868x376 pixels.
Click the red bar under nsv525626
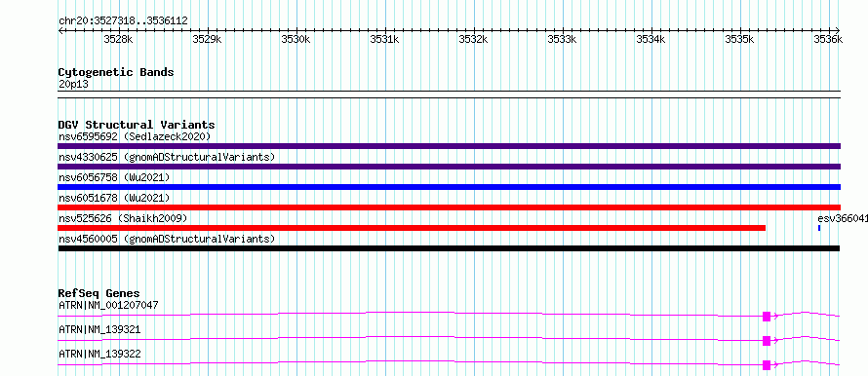point(412,228)
